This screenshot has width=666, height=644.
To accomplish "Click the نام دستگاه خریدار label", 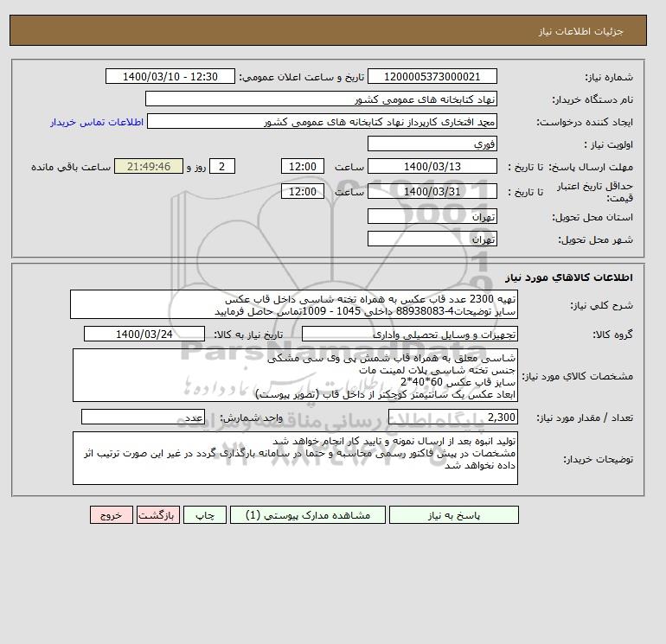I will coord(592,99).
